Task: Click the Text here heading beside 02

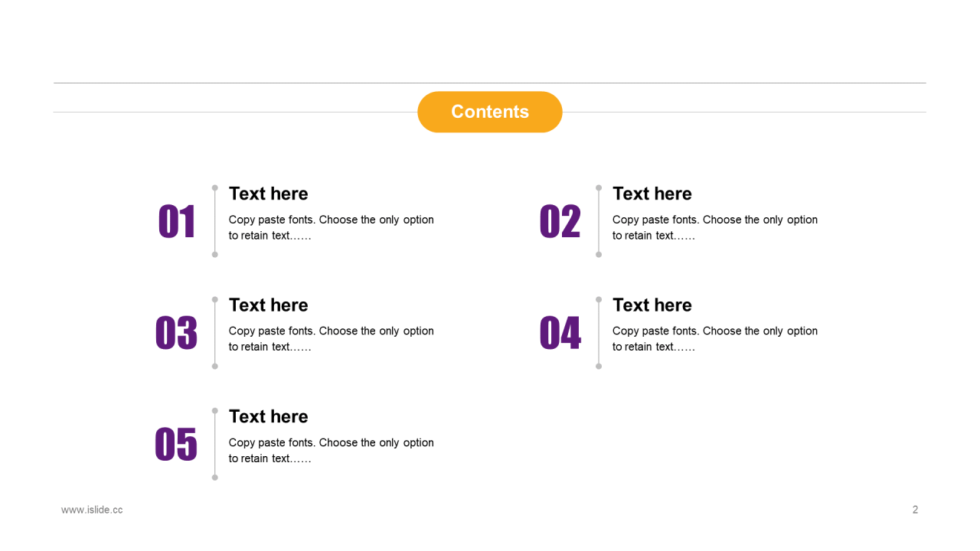Action: tap(652, 194)
